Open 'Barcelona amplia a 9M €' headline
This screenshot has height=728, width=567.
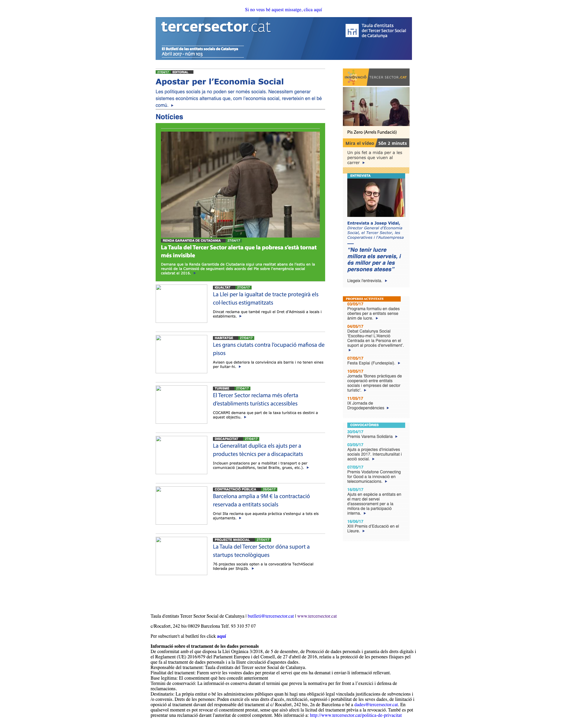click(x=261, y=500)
